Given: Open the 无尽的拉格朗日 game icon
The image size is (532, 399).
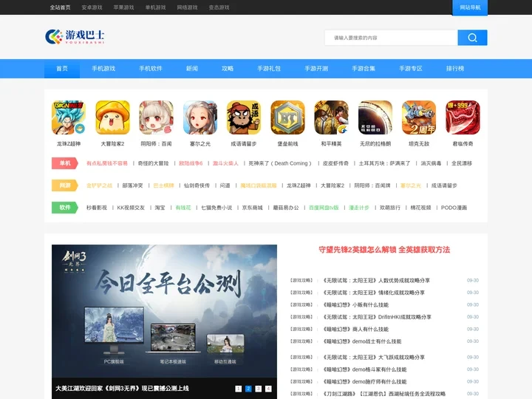Looking at the screenshot, I should click(x=375, y=117).
